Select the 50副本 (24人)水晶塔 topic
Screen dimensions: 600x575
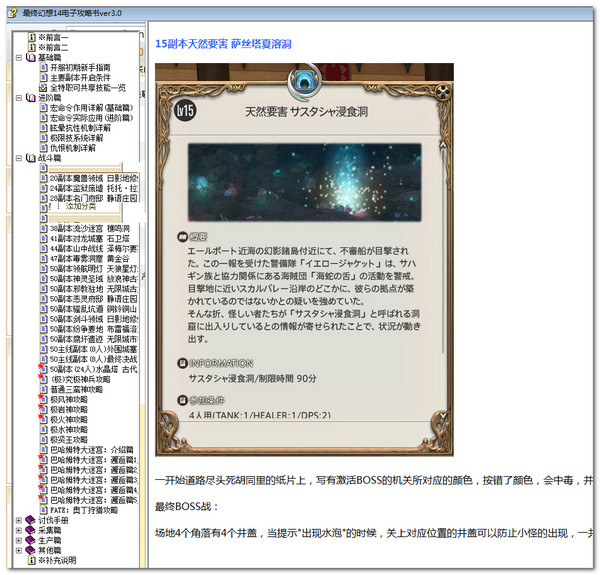pyautogui.click(x=94, y=369)
